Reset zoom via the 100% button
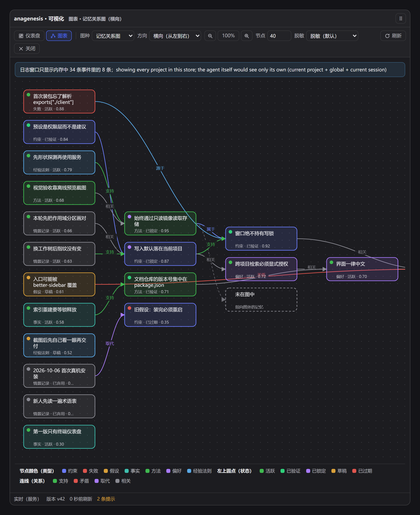Screen dimensions: 420x515 click(x=228, y=36)
